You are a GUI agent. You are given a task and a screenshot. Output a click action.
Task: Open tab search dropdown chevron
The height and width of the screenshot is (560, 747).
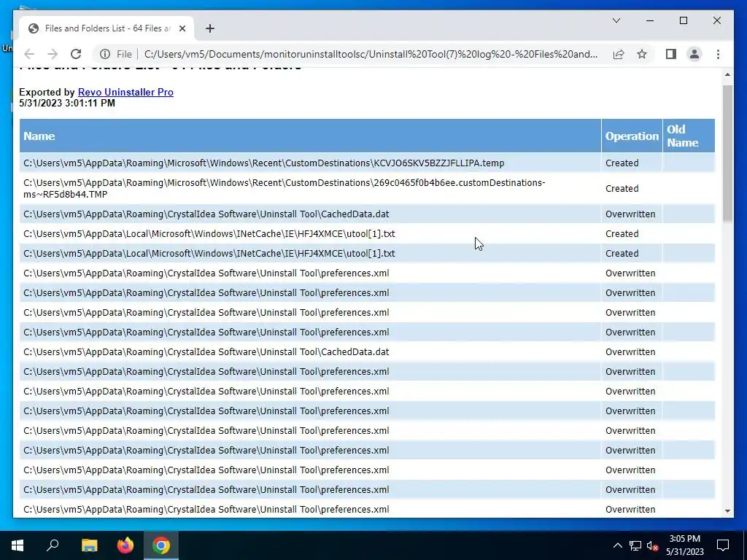(x=616, y=20)
